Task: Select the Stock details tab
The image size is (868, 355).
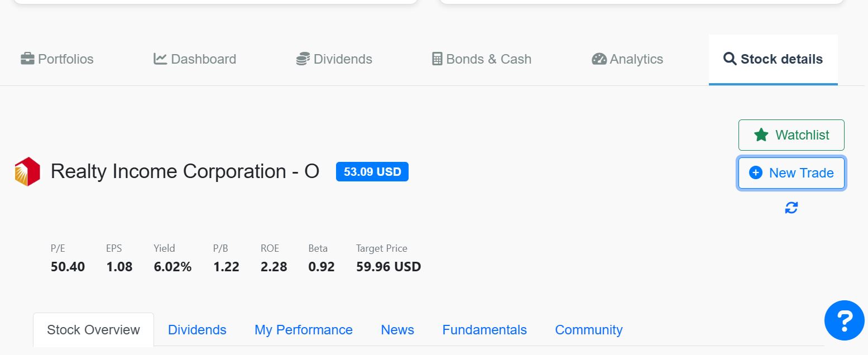Action: coord(773,60)
